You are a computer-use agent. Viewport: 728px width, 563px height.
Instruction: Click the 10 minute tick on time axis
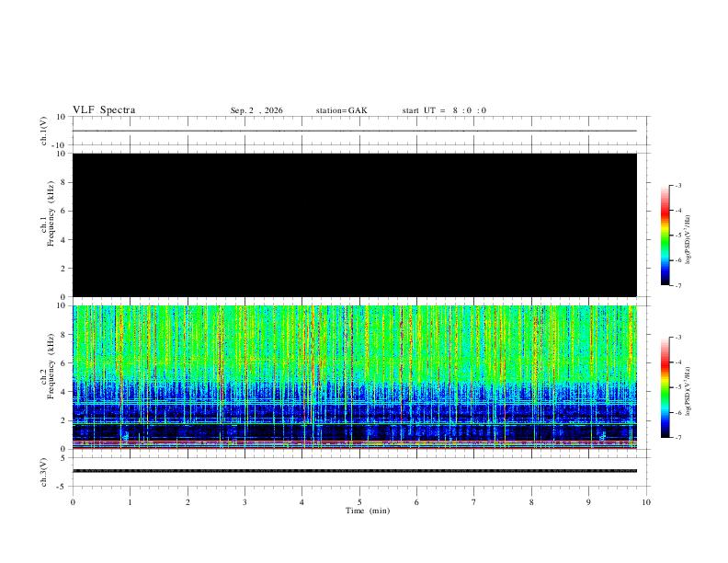click(x=646, y=502)
